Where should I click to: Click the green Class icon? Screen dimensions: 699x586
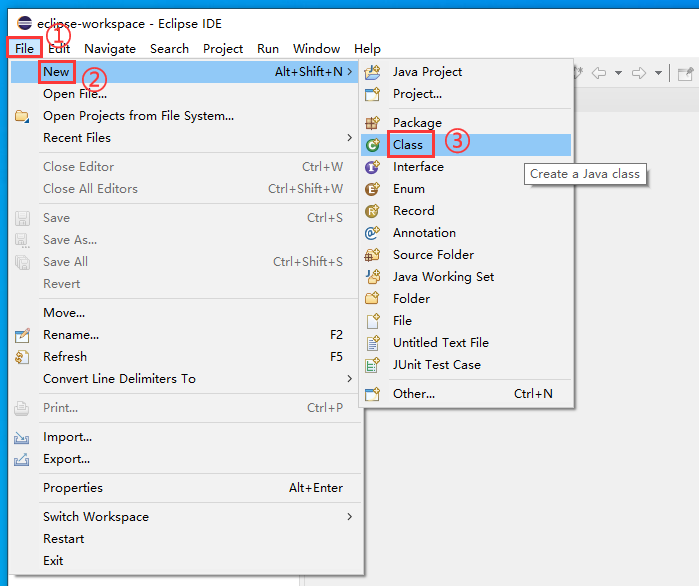(373, 145)
